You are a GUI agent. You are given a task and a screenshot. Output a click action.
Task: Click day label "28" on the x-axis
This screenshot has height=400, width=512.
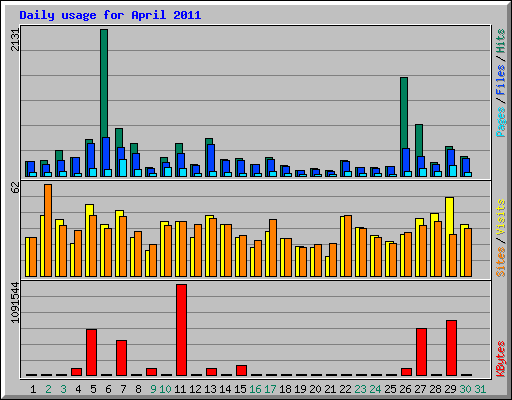click(435, 389)
